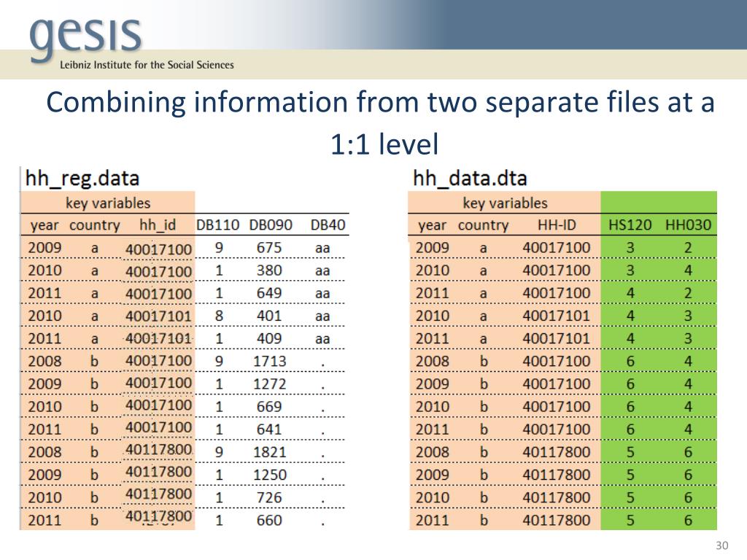Click the 'year' header in hh_reg.data table

point(44,225)
